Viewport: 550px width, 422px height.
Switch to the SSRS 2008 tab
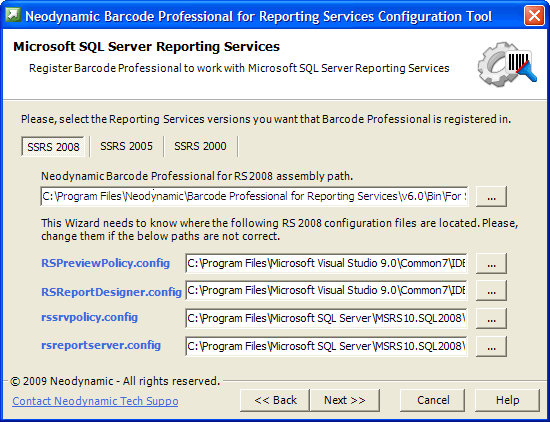(53, 147)
